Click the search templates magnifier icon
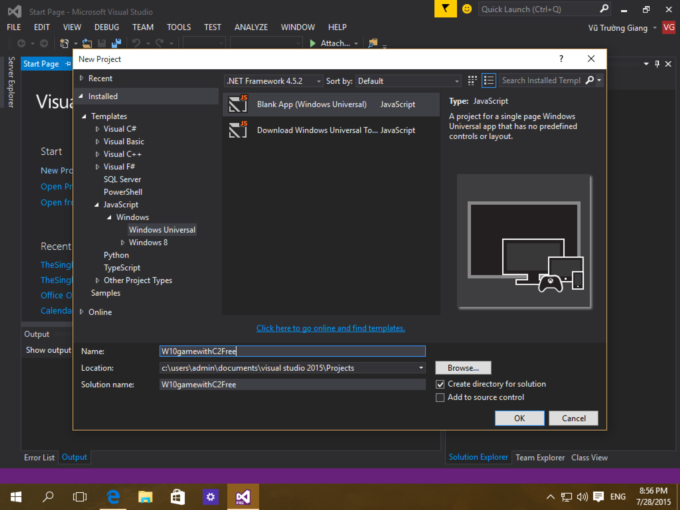 coord(590,80)
